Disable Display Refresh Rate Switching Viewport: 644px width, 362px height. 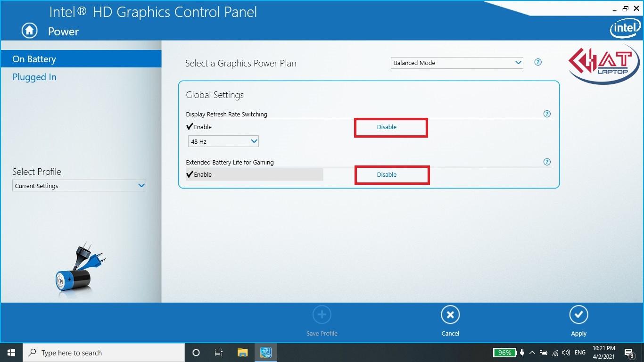[x=387, y=127]
